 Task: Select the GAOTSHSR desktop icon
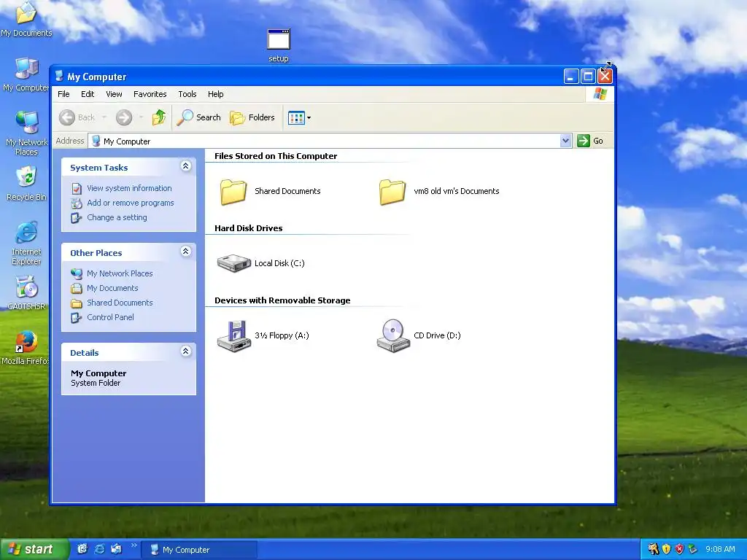point(26,293)
